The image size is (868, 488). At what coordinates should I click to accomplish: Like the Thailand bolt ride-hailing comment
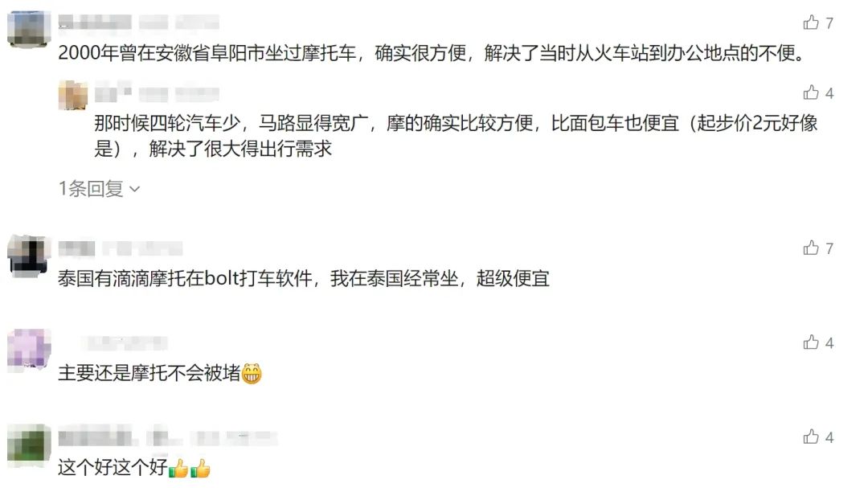tap(811, 248)
